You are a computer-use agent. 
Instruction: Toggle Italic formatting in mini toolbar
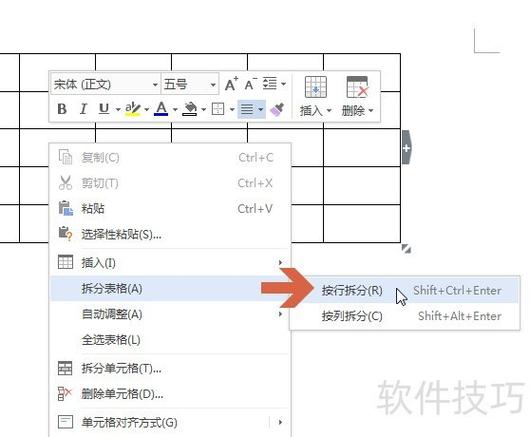click(83, 109)
